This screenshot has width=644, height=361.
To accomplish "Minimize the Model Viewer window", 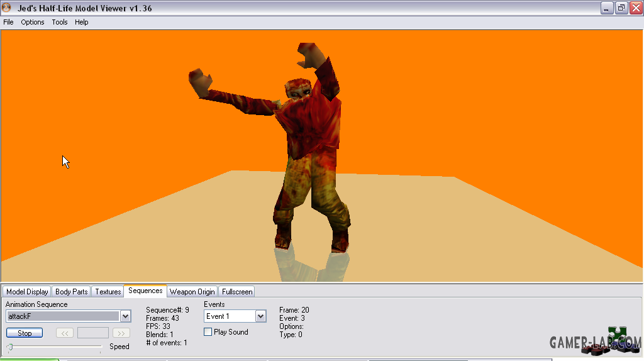I will tap(607, 8).
